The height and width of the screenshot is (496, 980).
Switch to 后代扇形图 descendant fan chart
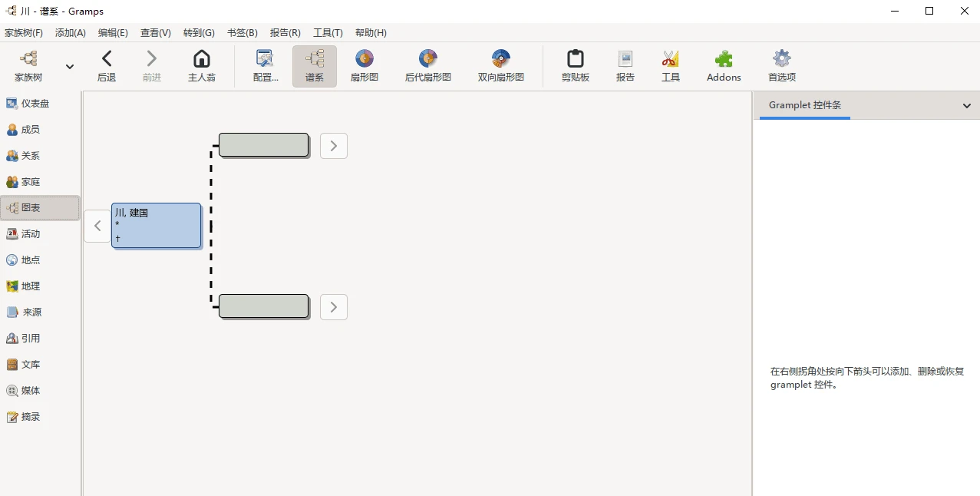tap(427, 65)
